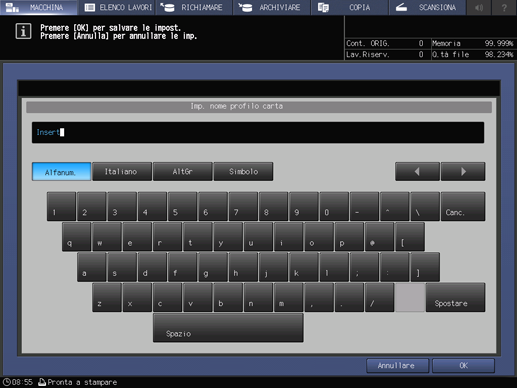
Task: Switch keyboard layout to Italiano
Action: click(x=122, y=172)
